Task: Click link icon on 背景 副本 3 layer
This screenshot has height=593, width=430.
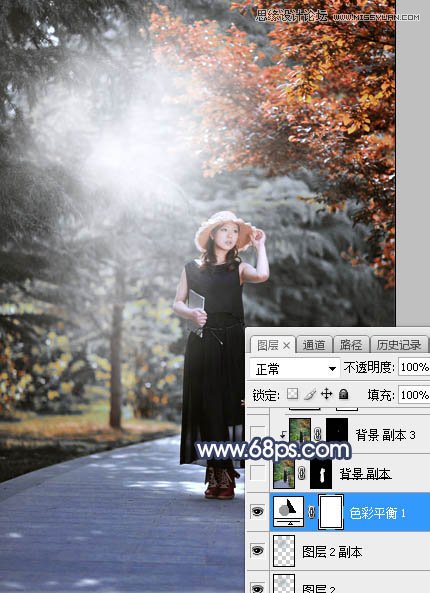Action: 318,434
